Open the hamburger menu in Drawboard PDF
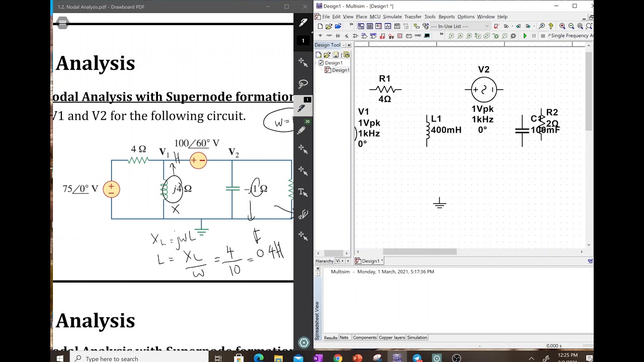Image resolution: width=644 pixels, height=362 pixels. pos(62,23)
